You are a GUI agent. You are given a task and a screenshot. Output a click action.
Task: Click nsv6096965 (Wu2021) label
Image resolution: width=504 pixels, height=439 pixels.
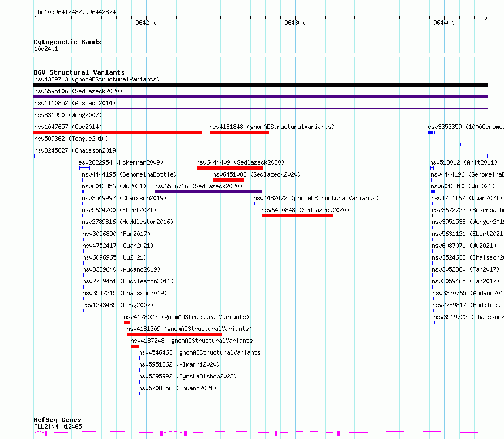114,257
